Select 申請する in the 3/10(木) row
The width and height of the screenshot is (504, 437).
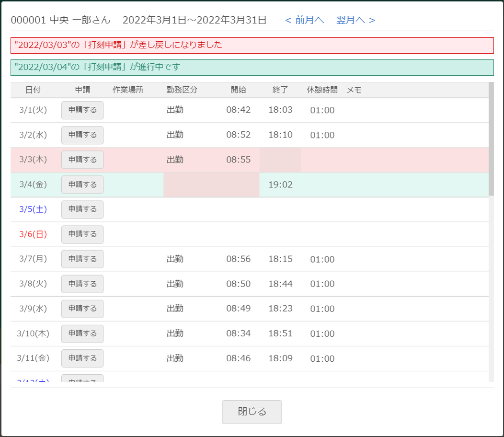[x=82, y=334]
